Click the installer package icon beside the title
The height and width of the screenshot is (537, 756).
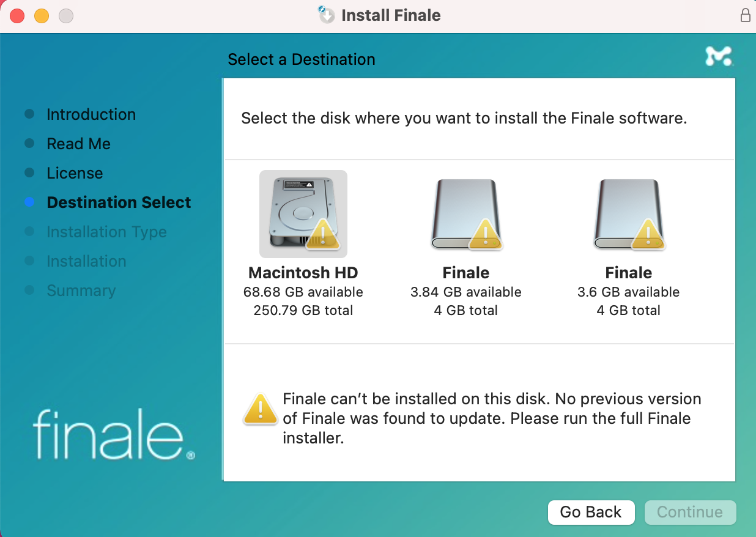pyautogui.click(x=327, y=15)
